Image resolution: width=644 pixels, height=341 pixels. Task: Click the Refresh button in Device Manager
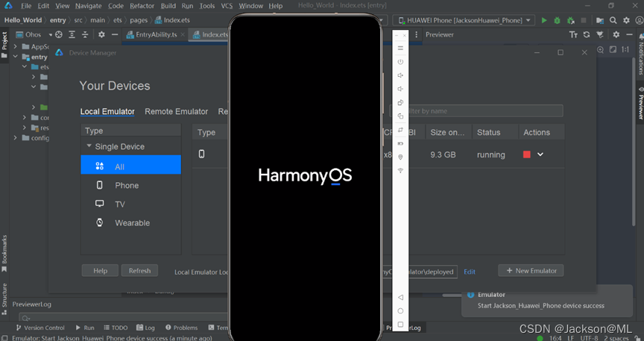tap(139, 271)
